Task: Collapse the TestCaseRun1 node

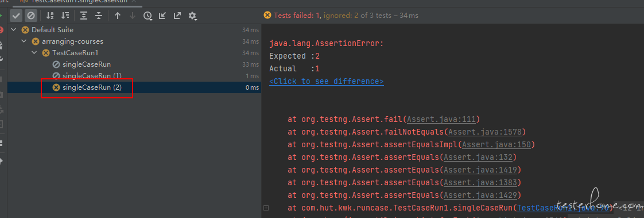Action: coord(34,53)
